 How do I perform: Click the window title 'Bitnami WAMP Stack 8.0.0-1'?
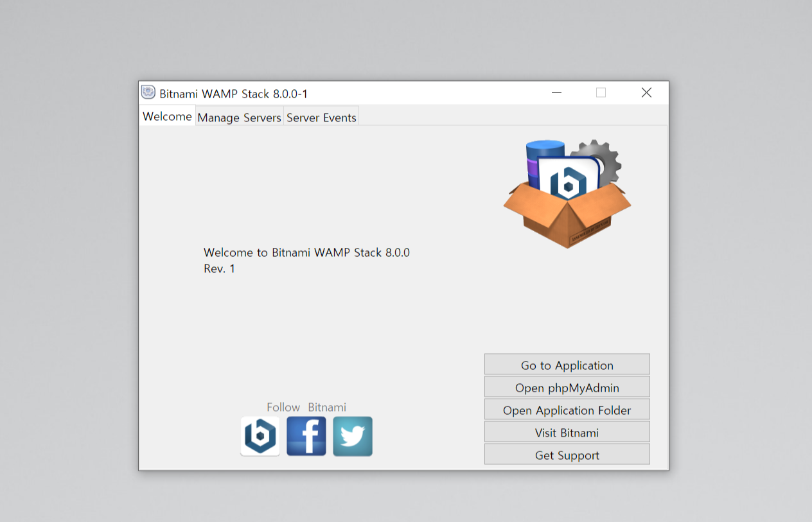click(233, 94)
